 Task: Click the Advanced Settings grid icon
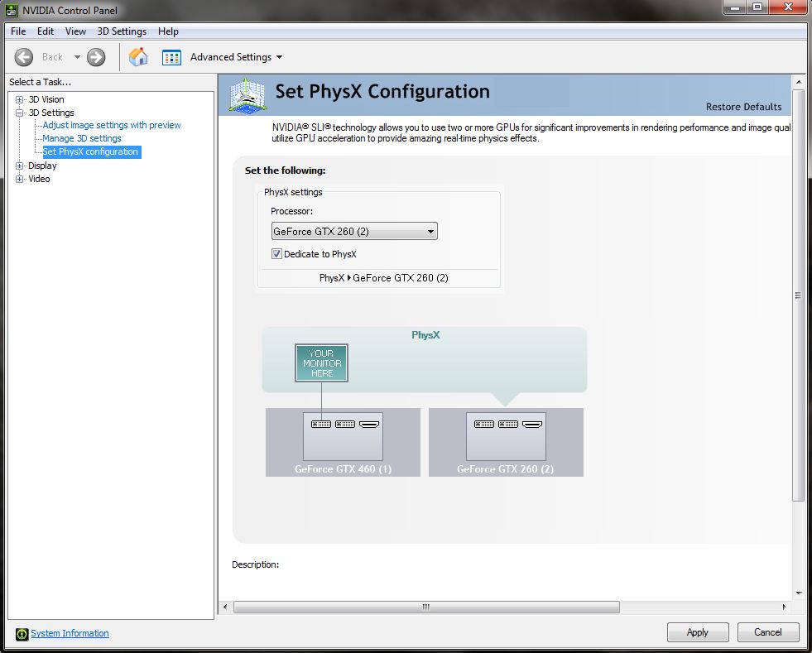[x=171, y=57]
